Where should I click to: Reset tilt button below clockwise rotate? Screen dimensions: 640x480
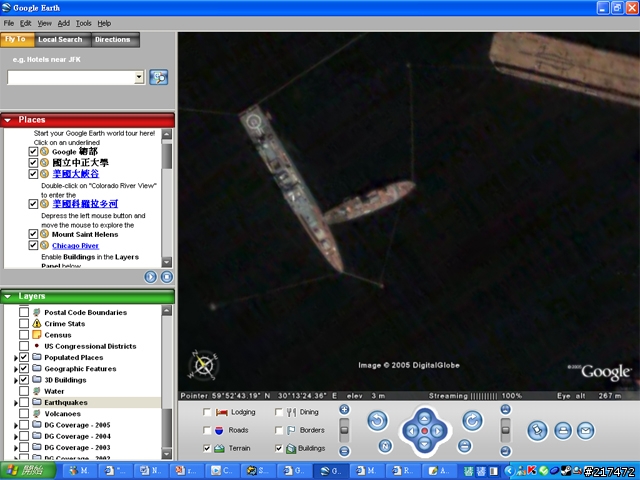coord(464,446)
